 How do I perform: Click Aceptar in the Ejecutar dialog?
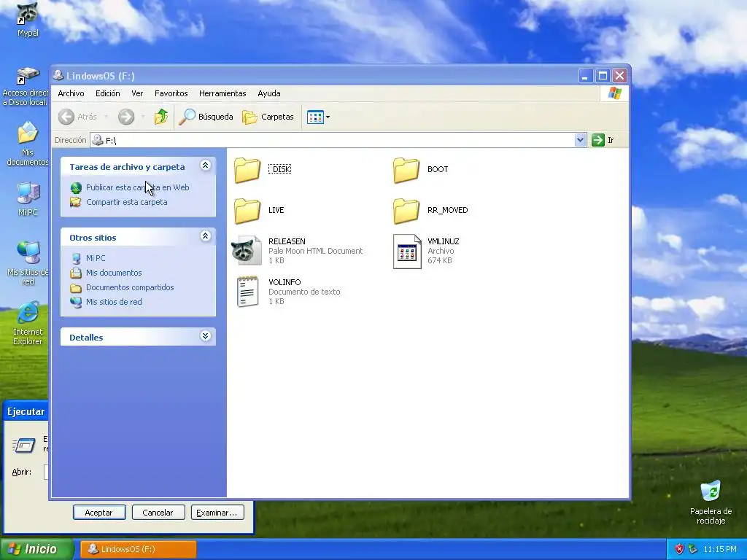pos(99,513)
